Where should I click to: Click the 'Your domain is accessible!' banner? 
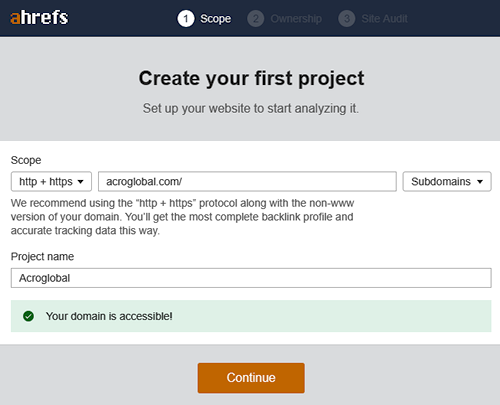[251, 316]
